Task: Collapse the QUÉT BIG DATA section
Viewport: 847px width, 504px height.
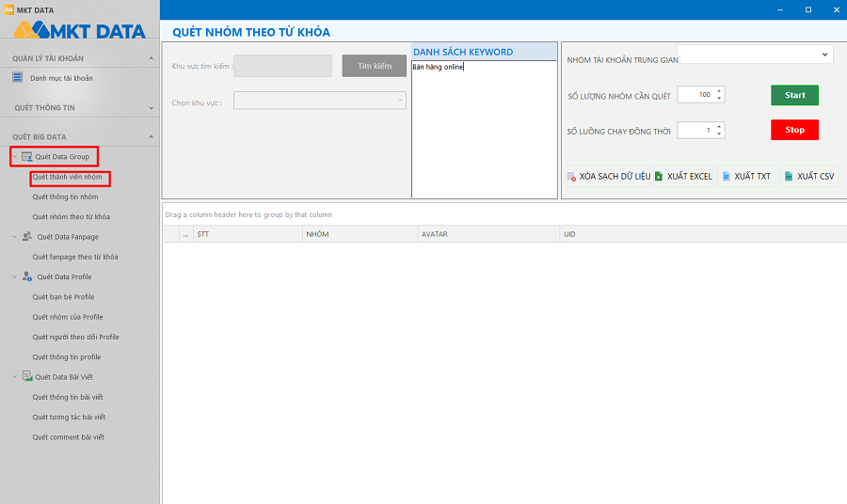Action: pyautogui.click(x=152, y=137)
